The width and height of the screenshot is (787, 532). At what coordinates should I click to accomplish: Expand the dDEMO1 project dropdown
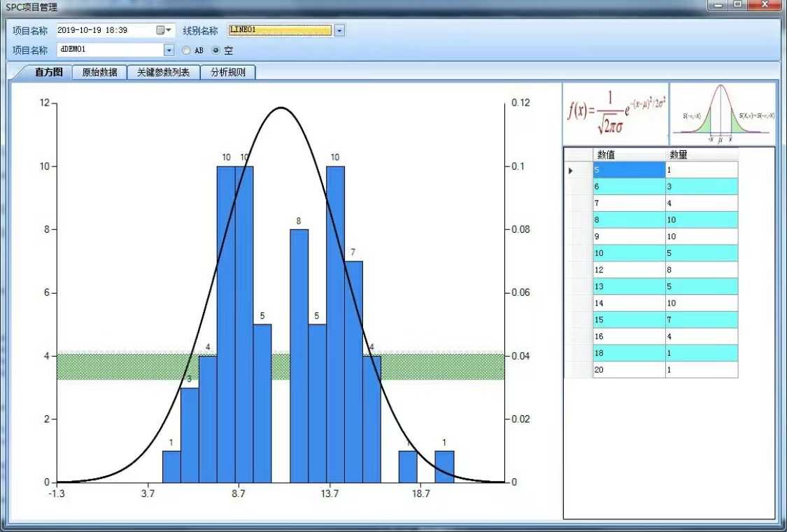[x=169, y=50]
